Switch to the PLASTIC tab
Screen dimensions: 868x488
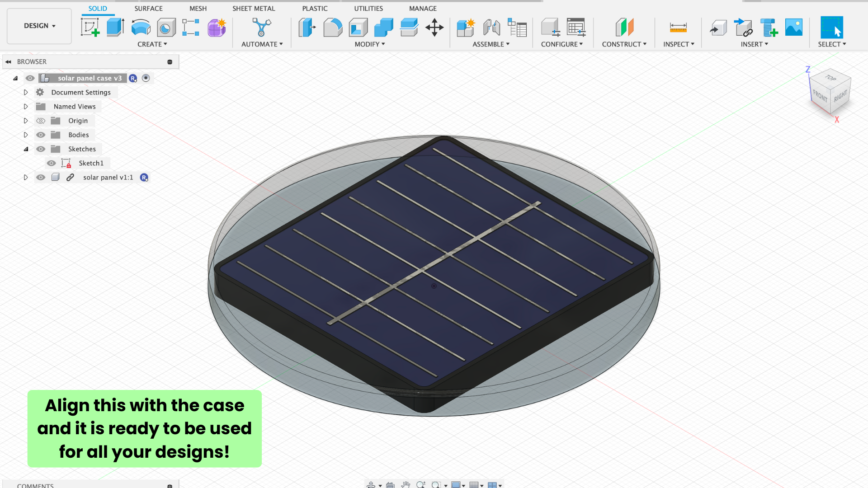(315, 9)
